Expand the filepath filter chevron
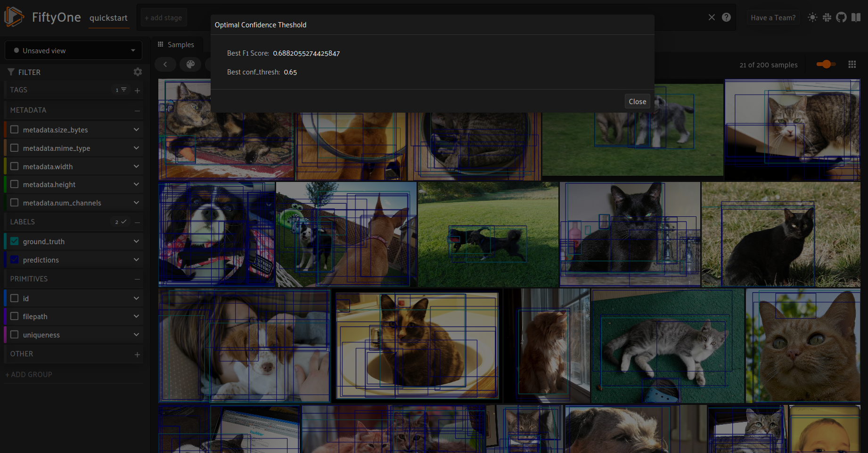868x453 pixels. point(136,316)
